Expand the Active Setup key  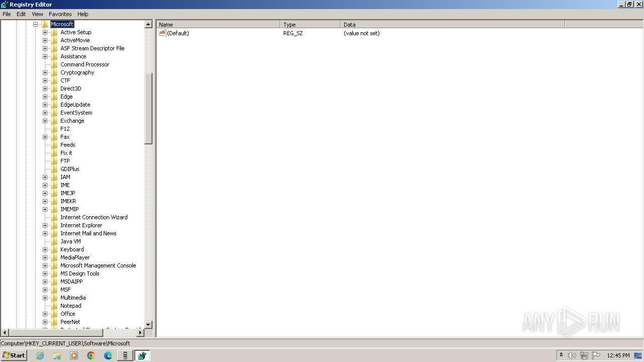pos(45,32)
